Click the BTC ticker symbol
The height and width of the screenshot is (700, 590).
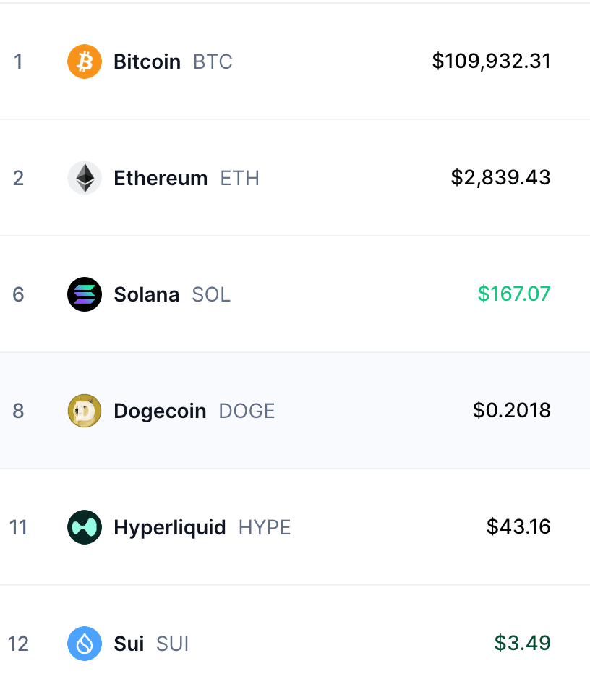coord(213,61)
